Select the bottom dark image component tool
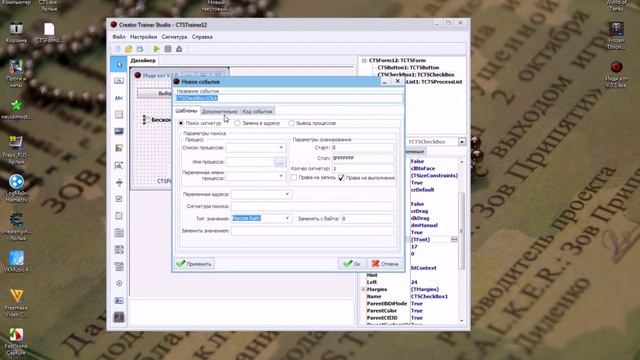The width and height of the screenshot is (640, 360). point(119,317)
